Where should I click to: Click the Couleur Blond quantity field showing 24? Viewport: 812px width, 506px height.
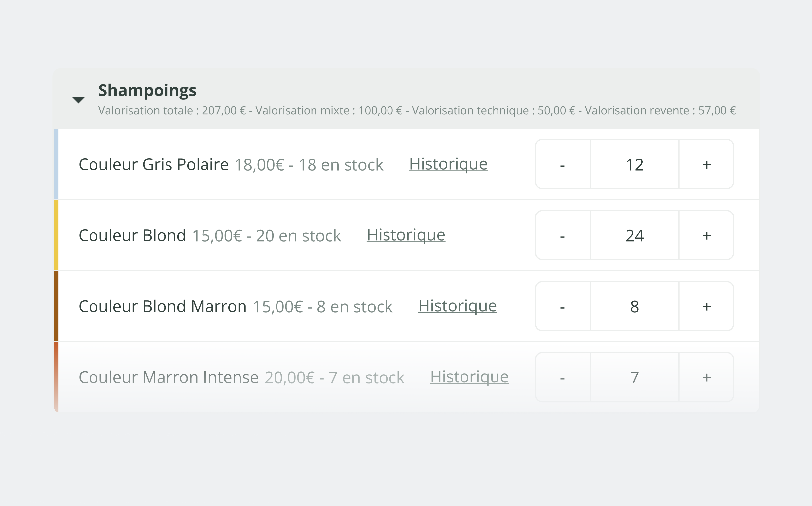tap(634, 235)
